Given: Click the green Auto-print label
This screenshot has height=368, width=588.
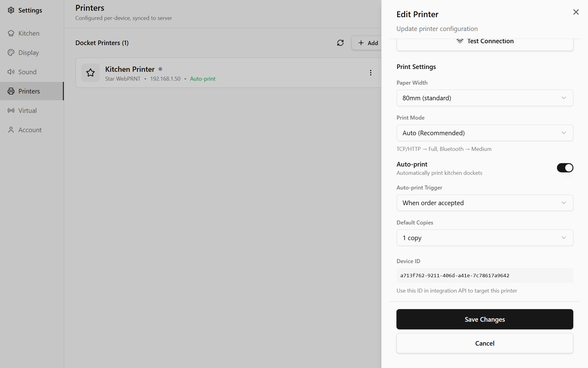Looking at the screenshot, I should [x=202, y=79].
